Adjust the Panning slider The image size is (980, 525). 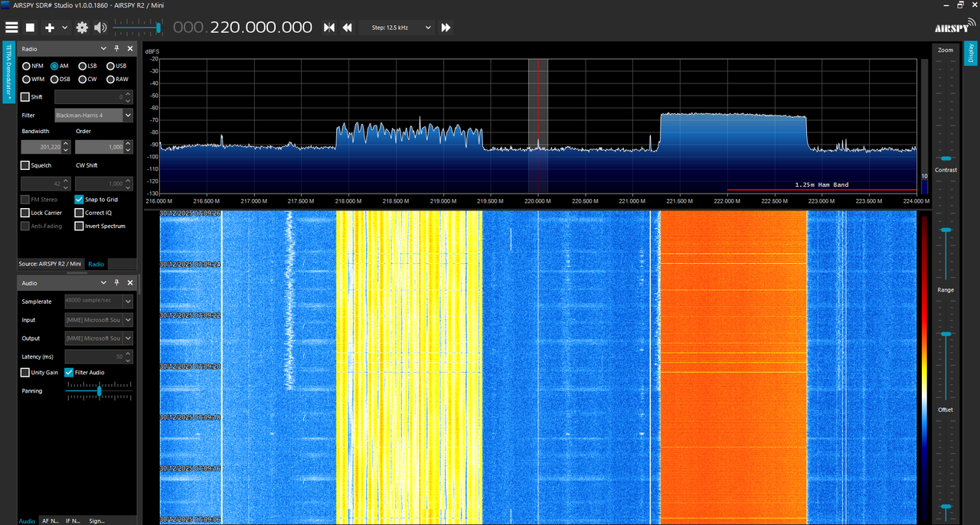coord(99,391)
